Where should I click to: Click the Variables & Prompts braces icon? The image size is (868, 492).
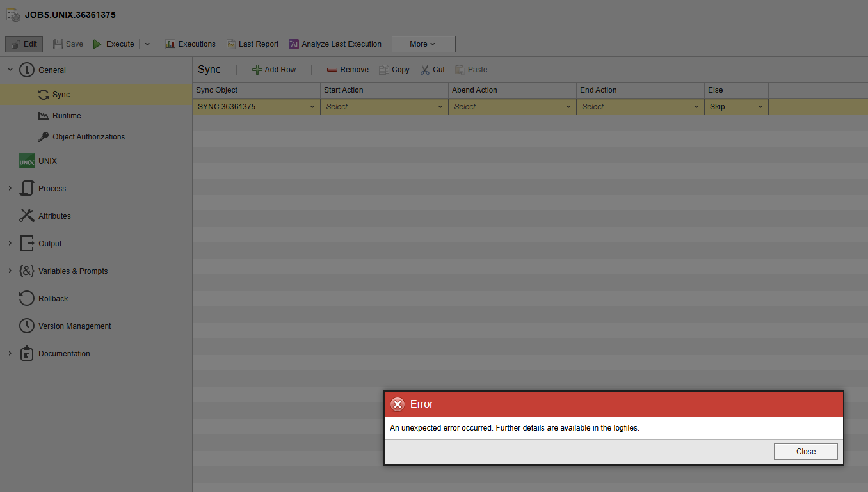click(x=26, y=271)
